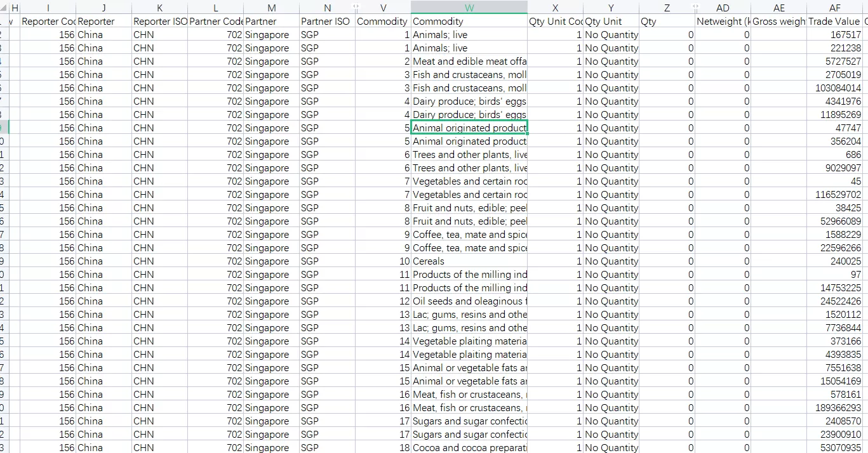Viewport: 868px width, 453px height.
Task: Click the 'Gross weigh' header cell
Action: click(x=778, y=21)
